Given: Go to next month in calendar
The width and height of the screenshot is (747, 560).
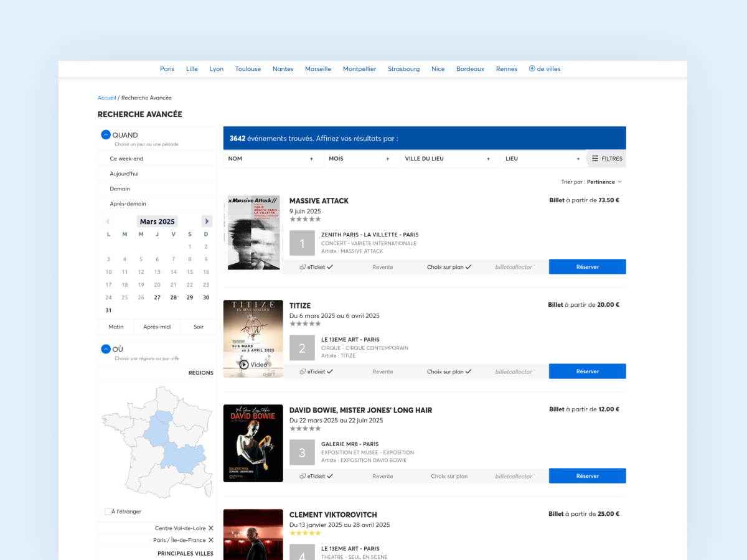Looking at the screenshot, I should tap(207, 222).
